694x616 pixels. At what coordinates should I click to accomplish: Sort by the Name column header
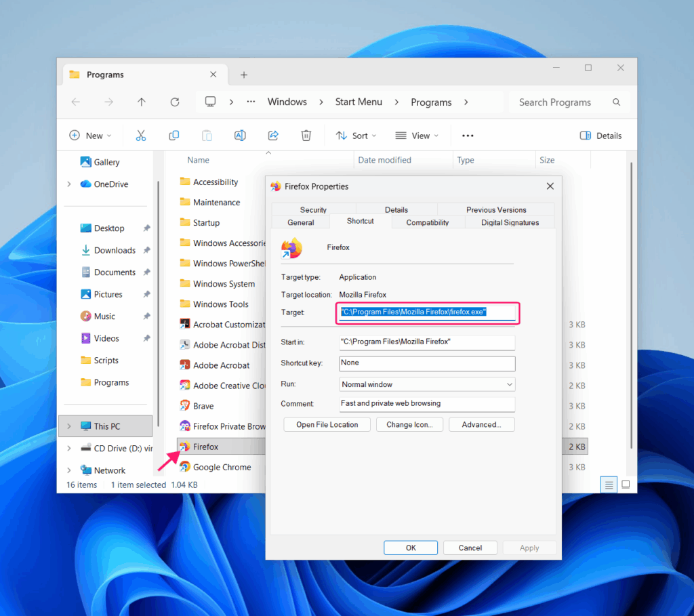coord(198,160)
